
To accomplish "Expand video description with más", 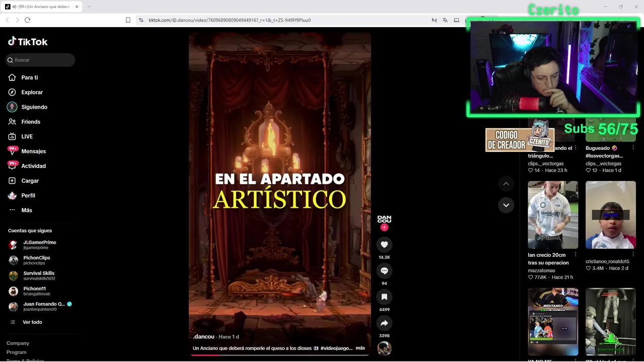I will [x=360, y=348].
